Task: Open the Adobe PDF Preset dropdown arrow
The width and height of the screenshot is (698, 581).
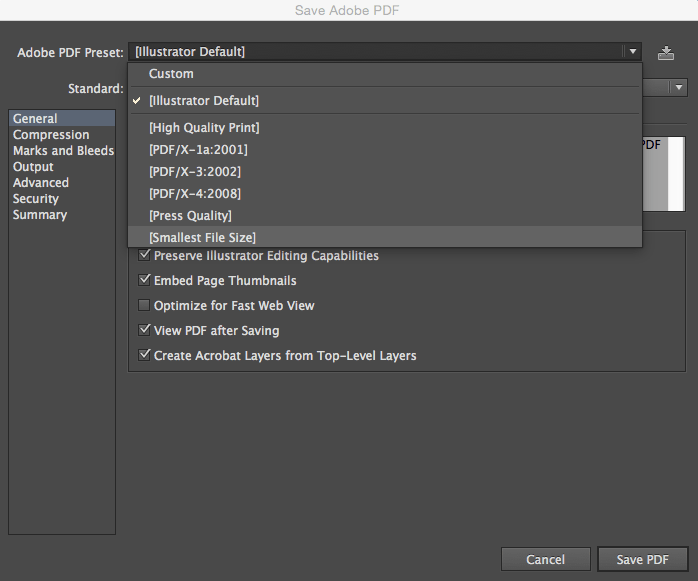Action: pos(633,52)
